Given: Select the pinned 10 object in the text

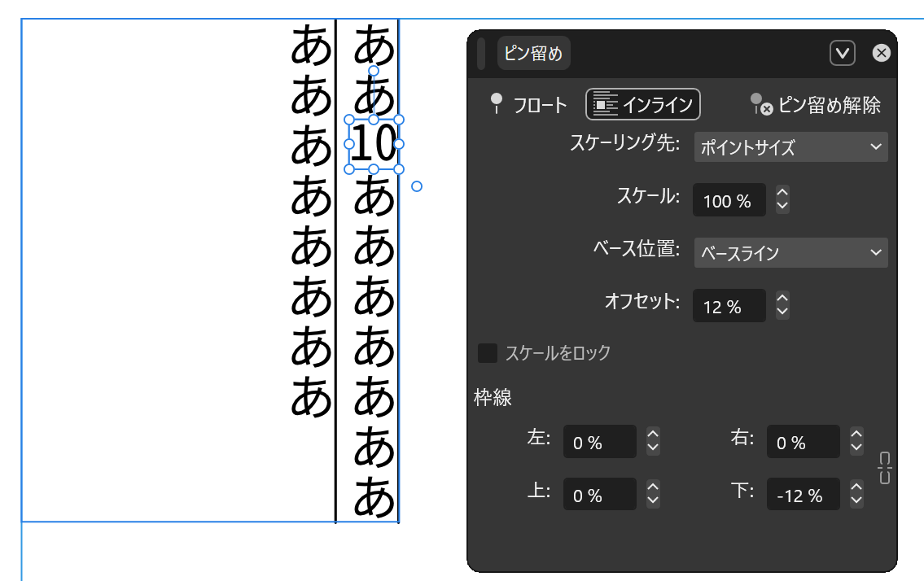Looking at the screenshot, I should click(x=372, y=145).
